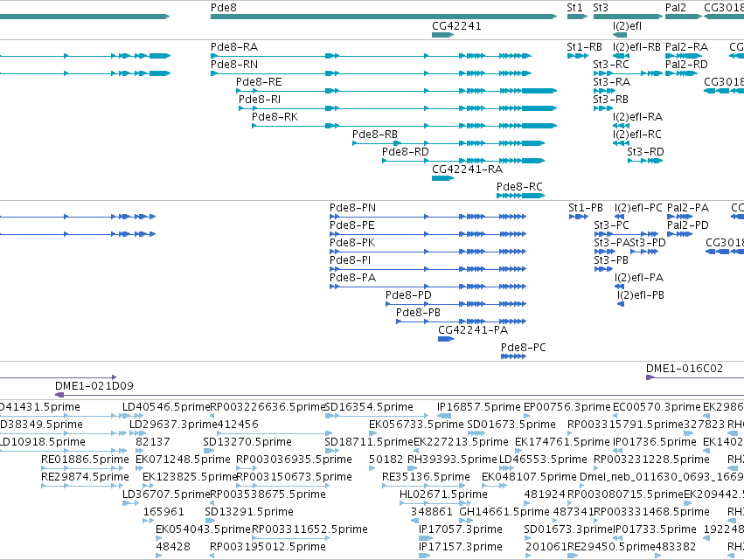The image size is (744, 560).
Task: Select the LD46553.5prime EST label
Action: click(543, 460)
